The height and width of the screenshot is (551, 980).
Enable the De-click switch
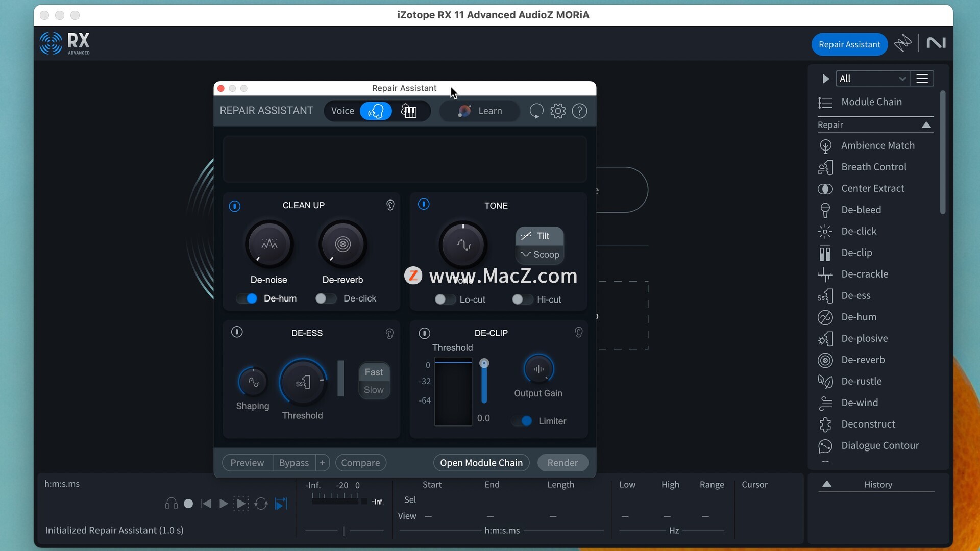tap(326, 298)
